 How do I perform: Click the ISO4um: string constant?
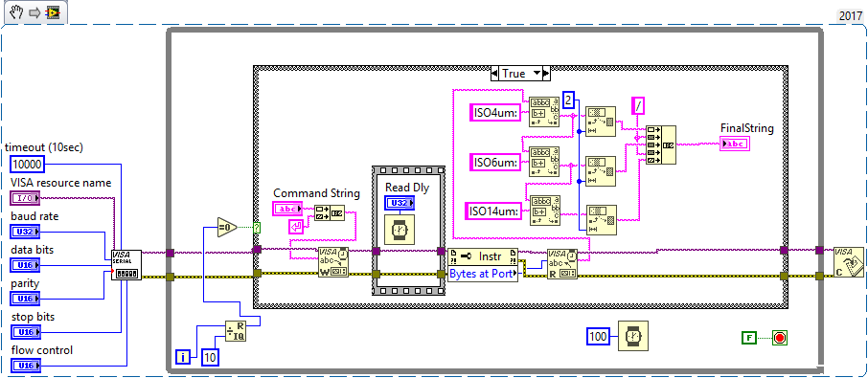(x=495, y=112)
